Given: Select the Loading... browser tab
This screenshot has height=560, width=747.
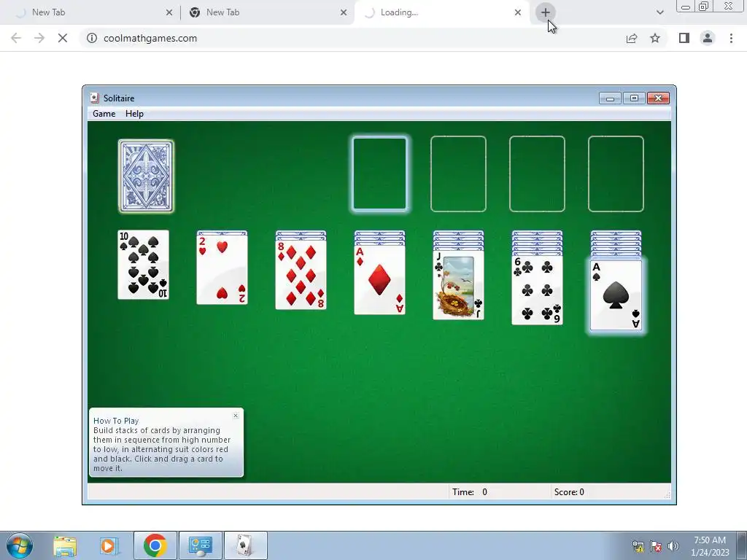Looking at the screenshot, I should coord(441,12).
